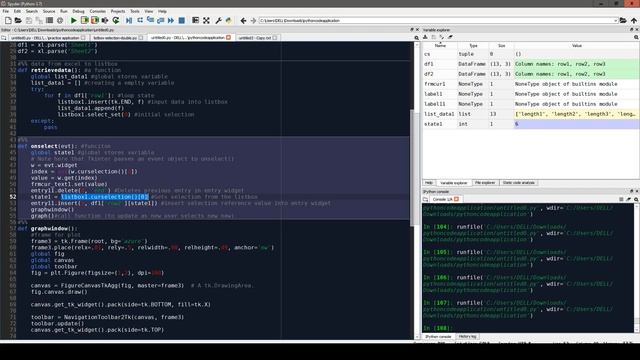The image size is (640, 360).
Task: Undock the Variable explorer pane
Action: (631, 30)
